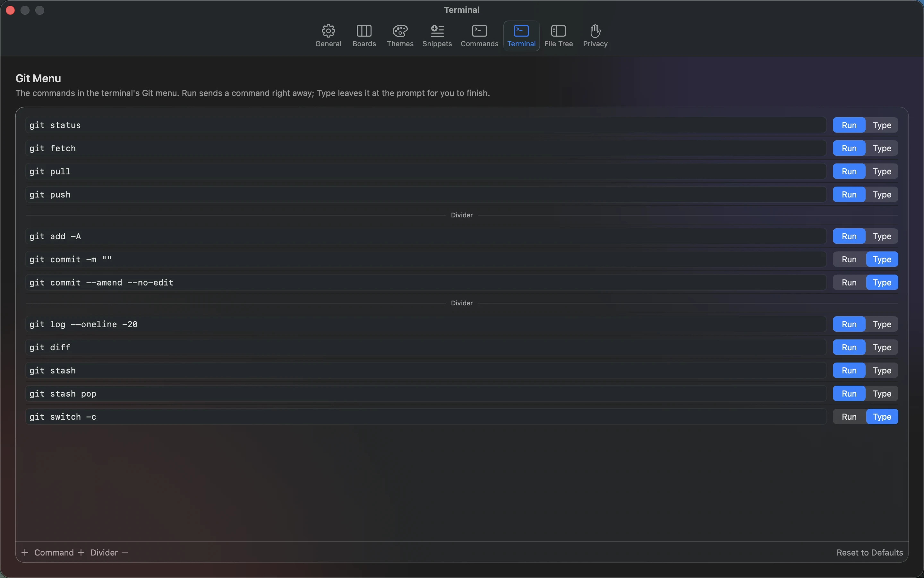The width and height of the screenshot is (924, 578).
Task: Click the plus icon to add Divider
Action: (81, 552)
